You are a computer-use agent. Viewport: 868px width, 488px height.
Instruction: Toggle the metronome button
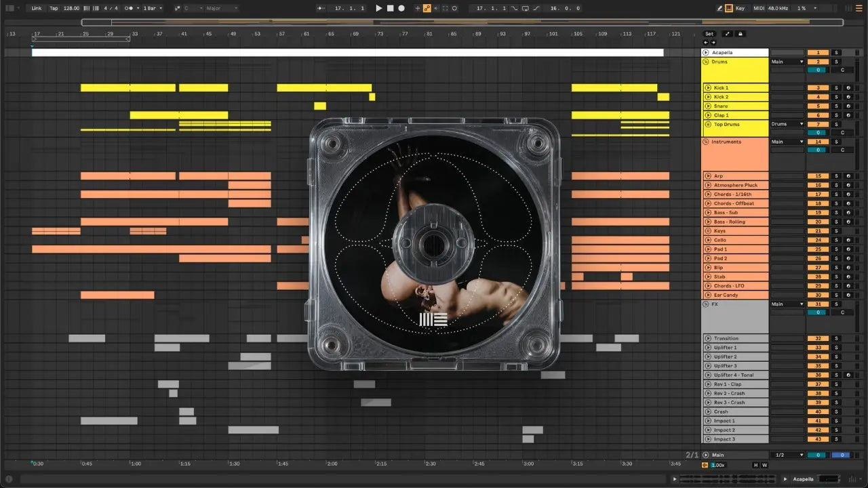point(129,8)
